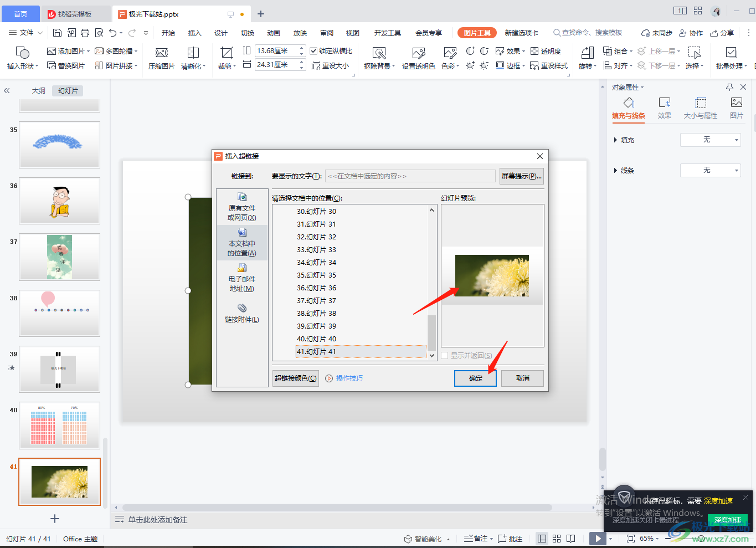Click Set Transparent Color (设置透明色) icon
Viewport: 756px width, 548px height.
coord(419,53)
